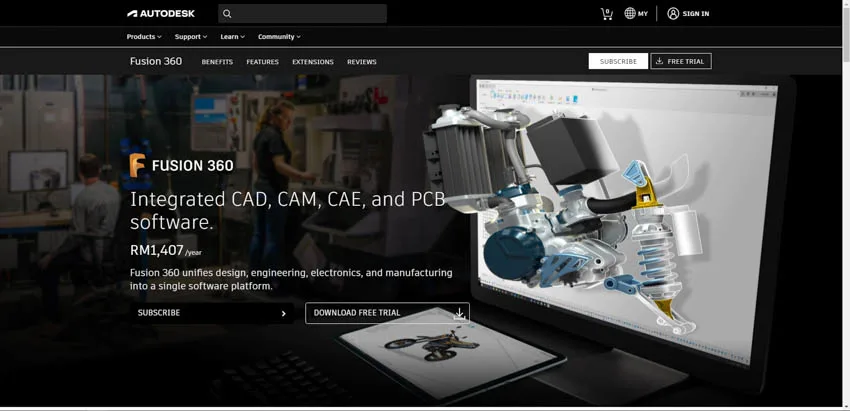The width and height of the screenshot is (850, 411).
Task: Click the Fusion 360 product title link
Action: [x=156, y=61]
